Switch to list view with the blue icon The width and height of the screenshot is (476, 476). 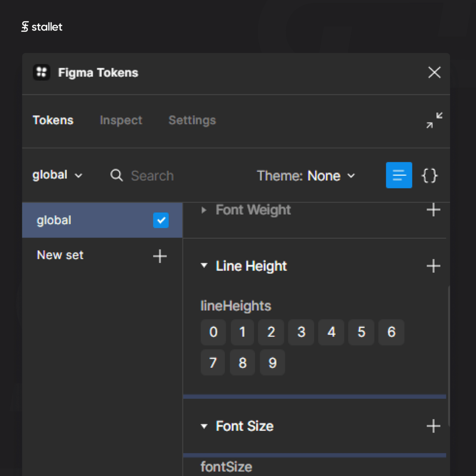coord(399,175)
